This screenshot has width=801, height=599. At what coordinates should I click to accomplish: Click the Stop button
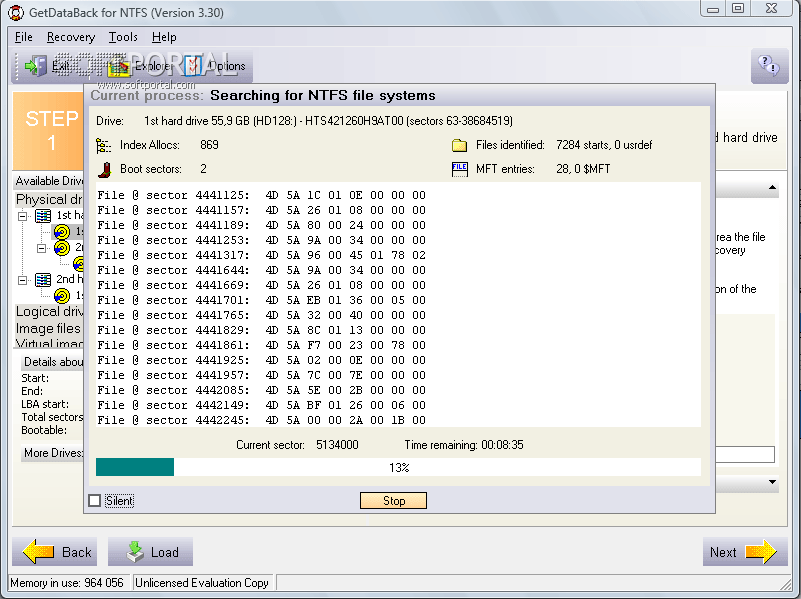point(393,500)
